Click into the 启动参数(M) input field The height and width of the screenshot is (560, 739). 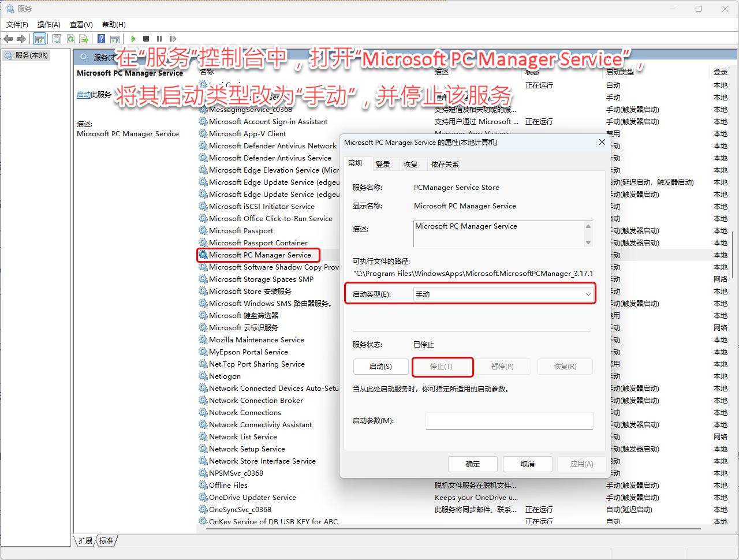[509, 421]
